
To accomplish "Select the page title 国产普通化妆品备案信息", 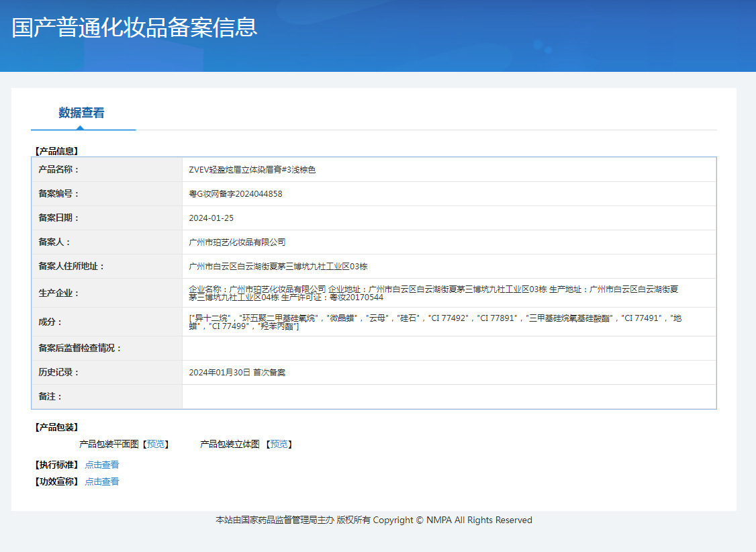I will point(134,28).
